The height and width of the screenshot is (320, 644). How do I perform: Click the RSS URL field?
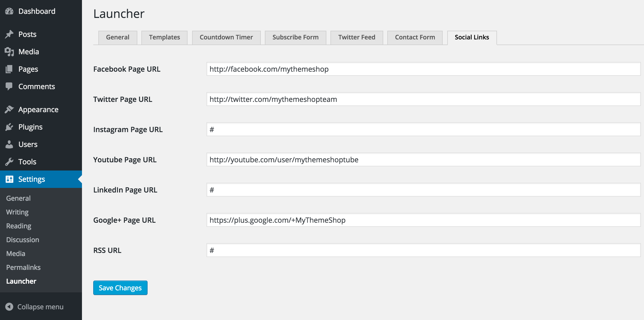click(x=423, y=250)
